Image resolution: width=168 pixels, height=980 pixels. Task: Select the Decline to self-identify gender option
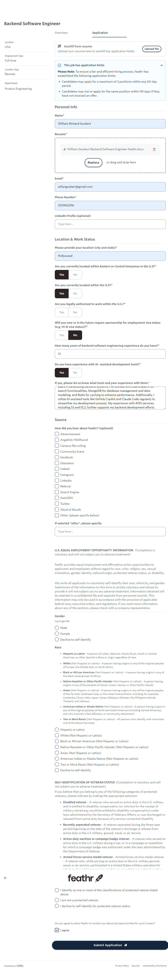tap(57, 640)
